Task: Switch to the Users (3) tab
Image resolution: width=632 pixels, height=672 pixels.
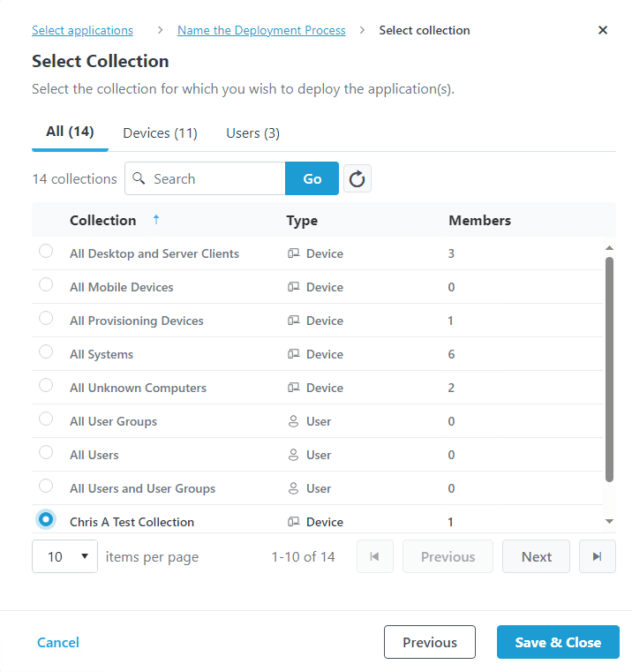Action: 252,133
